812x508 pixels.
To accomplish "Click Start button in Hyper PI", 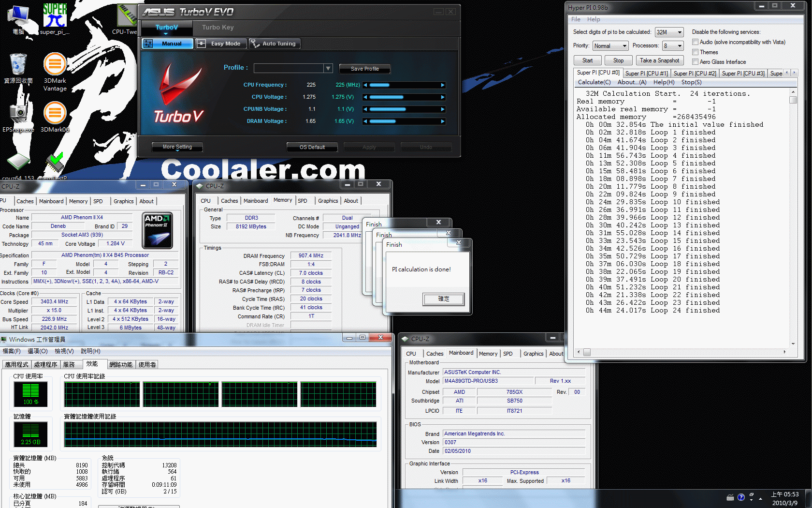I will pyautogui.click(x=587, y=60).
